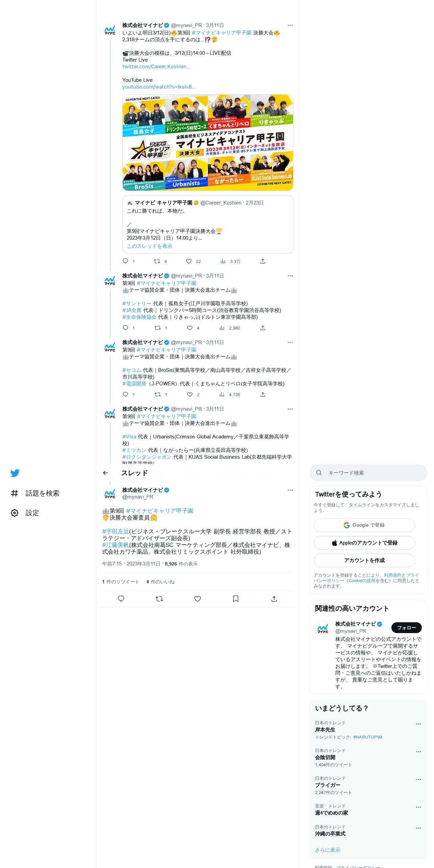
Task: Open 話題を検索 in the sidebar
Action: (x=35, y=493)
